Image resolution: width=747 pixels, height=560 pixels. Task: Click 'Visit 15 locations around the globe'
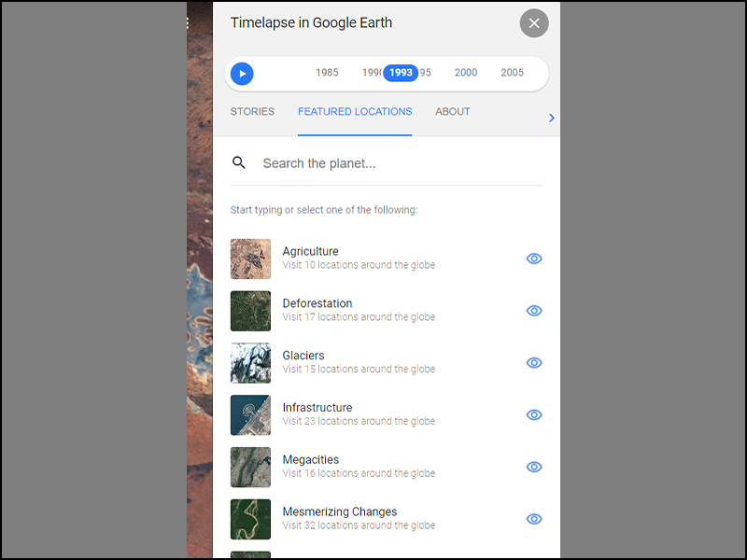[359, 369]
